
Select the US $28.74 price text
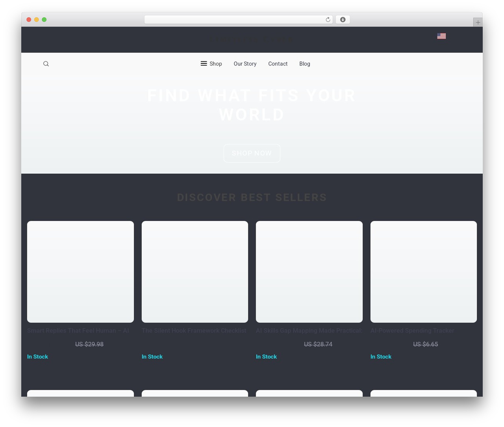(318, 344)
